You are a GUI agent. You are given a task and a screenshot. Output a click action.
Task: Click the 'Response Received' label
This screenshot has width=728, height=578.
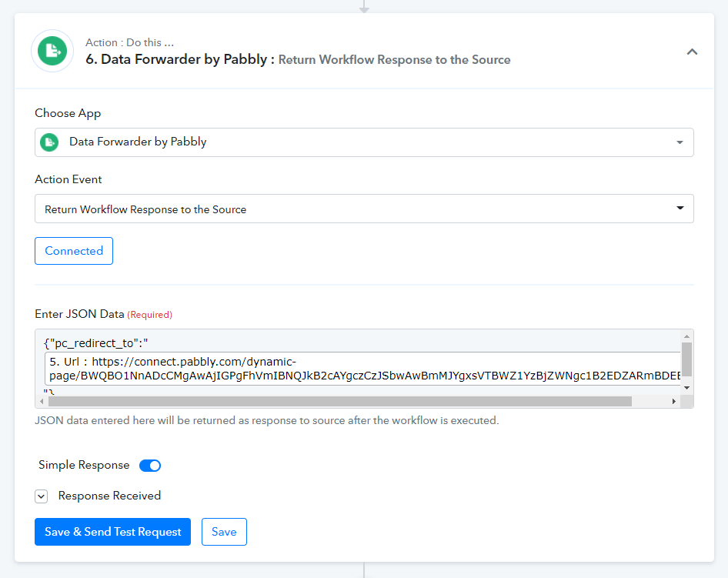pyautogui.click(x=109, y=496)
